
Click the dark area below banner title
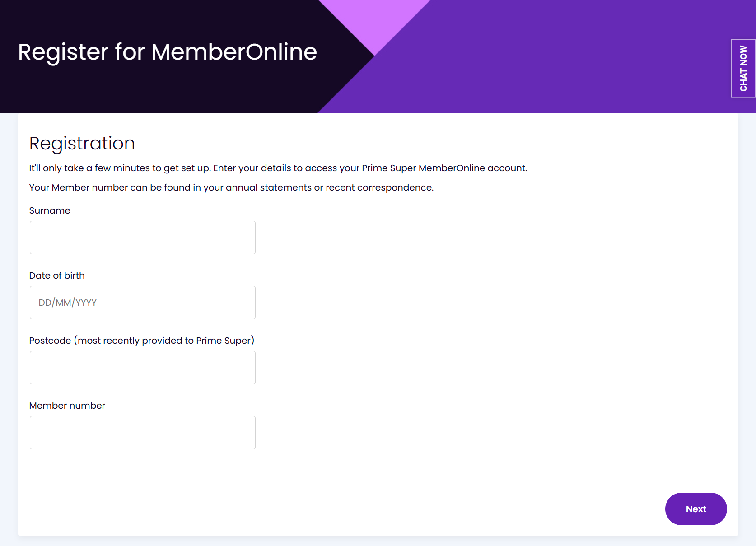point(167,90)
